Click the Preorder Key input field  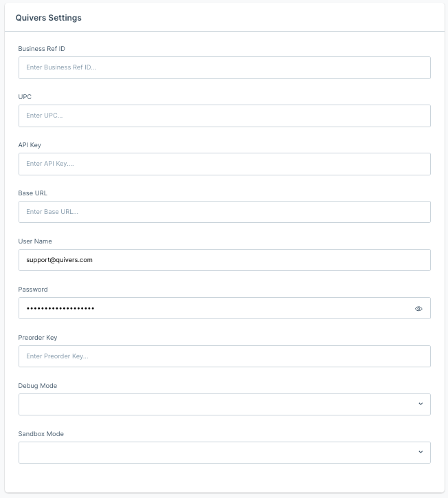[x=224, y=356]
